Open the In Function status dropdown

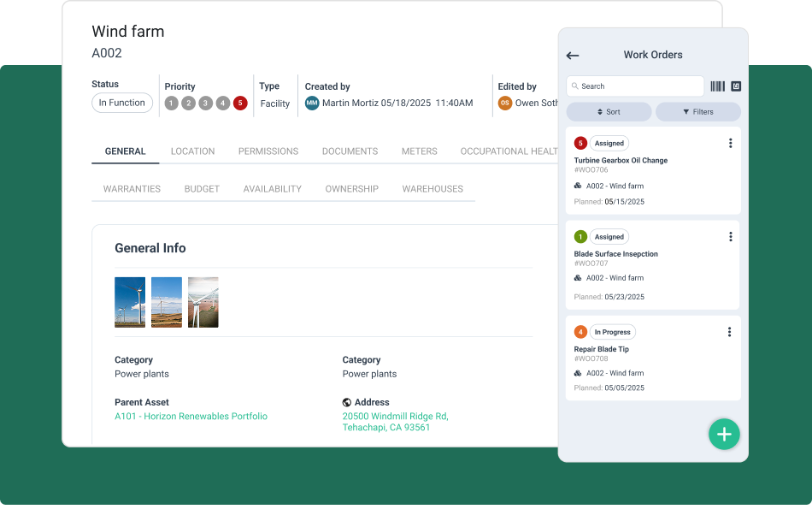click(x=122, y=104)
